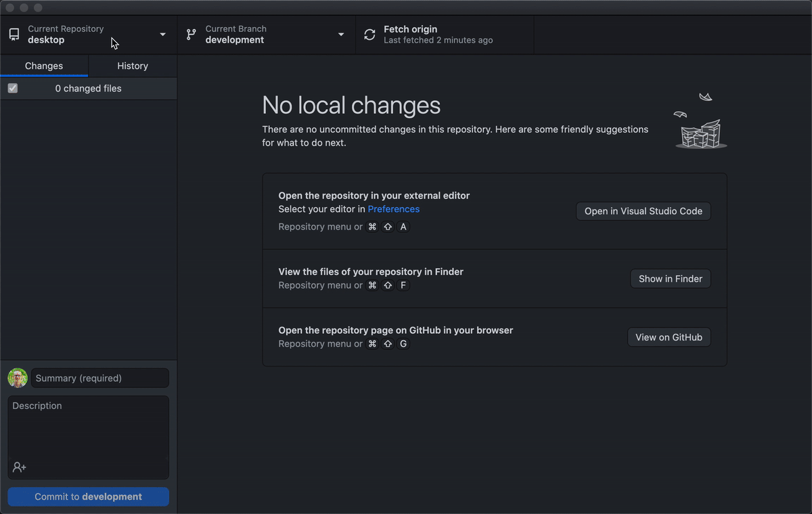This screenshot has height=514, width=812.
Task: Click the repository icon beside Current Repository
Action: pos(14,35)
